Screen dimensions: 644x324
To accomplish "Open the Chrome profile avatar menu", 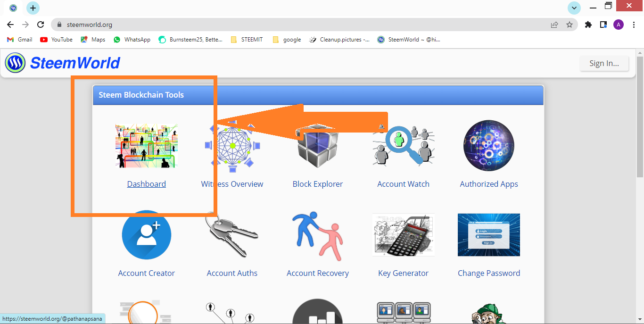I will pos(619,24).
